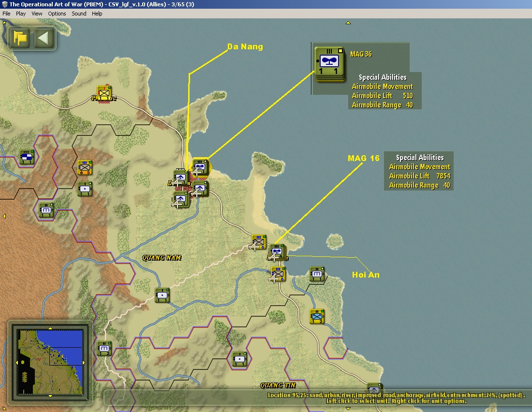Select the headquarters unit with the blue flag symbol
The image size is (532, 412).
(27, 157)
